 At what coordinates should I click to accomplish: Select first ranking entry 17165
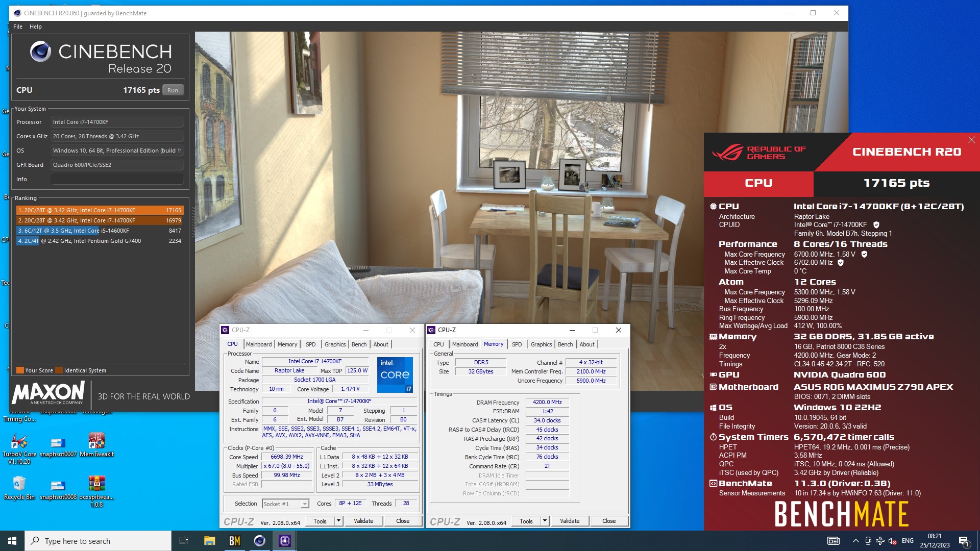100,210
